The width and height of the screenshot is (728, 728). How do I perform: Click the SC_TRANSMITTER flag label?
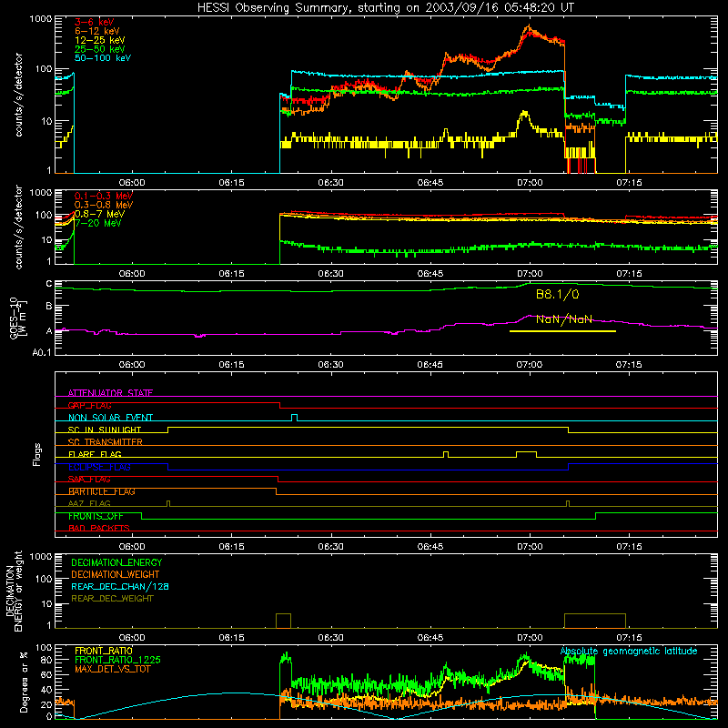(105, 442)
